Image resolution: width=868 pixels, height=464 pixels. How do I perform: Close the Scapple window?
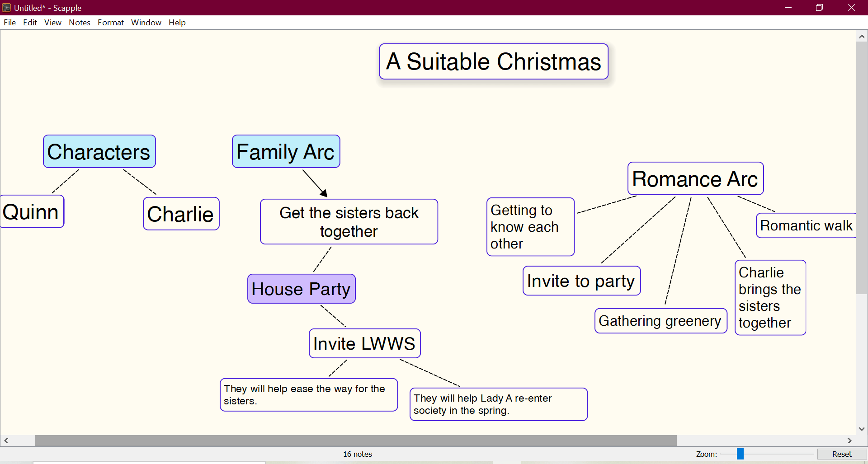click(x=851, y=8)
